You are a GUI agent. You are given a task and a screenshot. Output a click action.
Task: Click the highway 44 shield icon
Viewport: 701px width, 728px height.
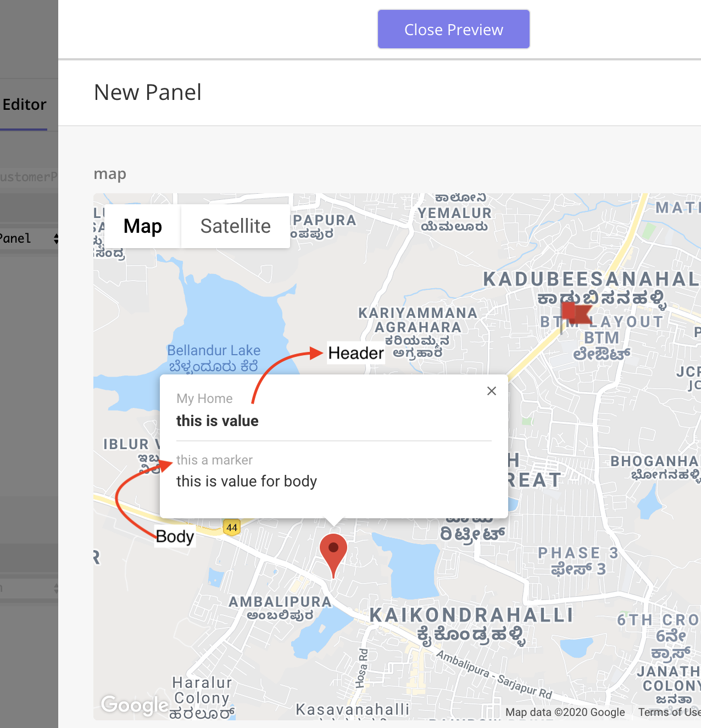tap(232, 528)
